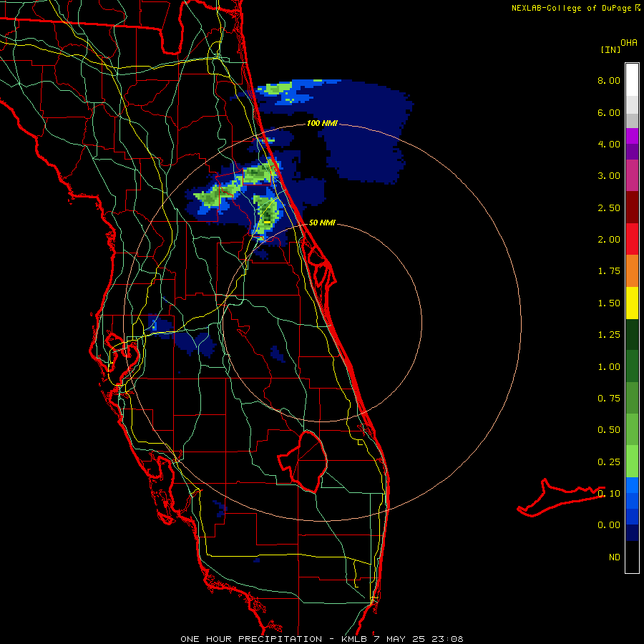The image size is (644, 644).
Task: Pick the lightest green legend swatch
Action: [632, 462]
